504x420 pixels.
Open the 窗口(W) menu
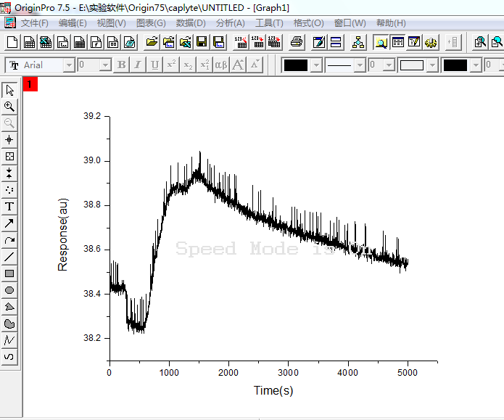pyautogui.click(x=350, y=23)
